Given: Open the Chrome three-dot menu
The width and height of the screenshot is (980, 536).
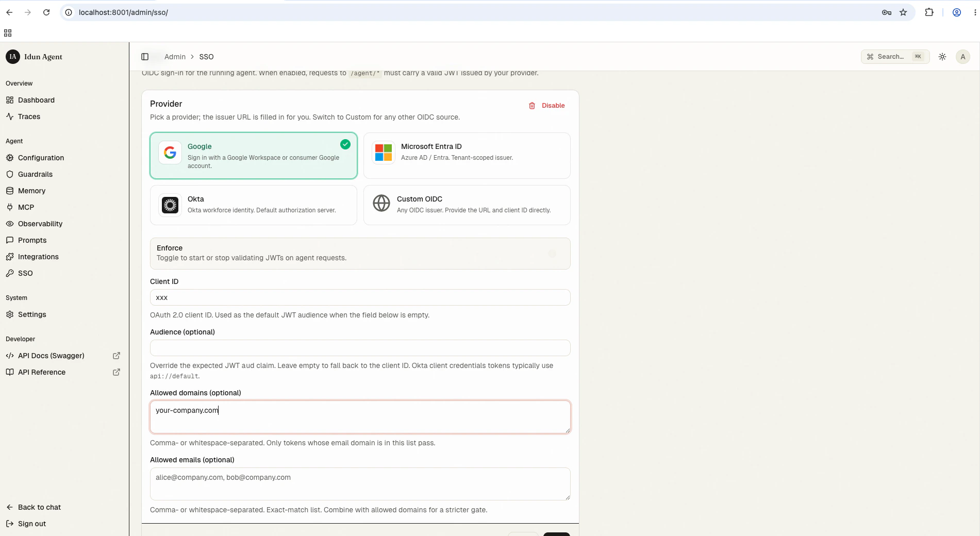Looking at the screenshot, I should pyautogui.click(x=975, y=12).
